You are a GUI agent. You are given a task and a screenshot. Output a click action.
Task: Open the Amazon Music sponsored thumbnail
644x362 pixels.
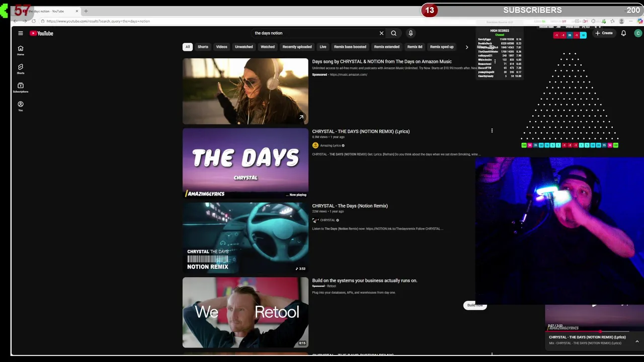pyautogui.click(x=246, y=91)
